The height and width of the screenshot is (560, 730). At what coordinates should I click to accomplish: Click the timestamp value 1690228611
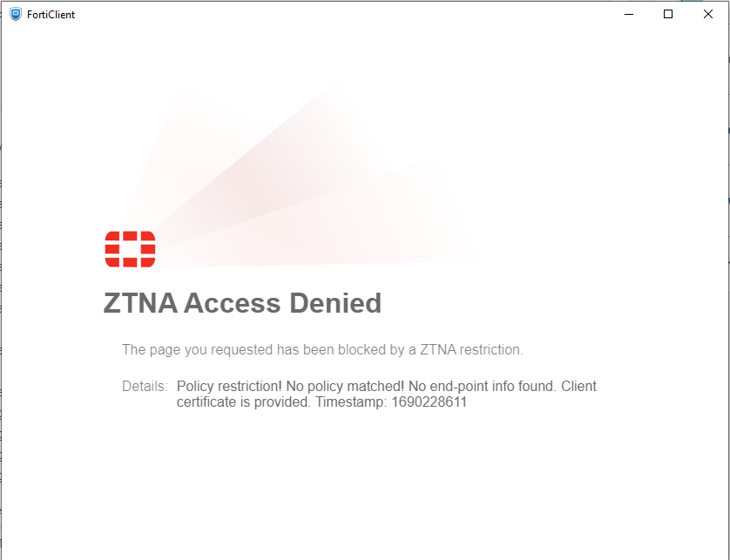(x=429, y=402)
